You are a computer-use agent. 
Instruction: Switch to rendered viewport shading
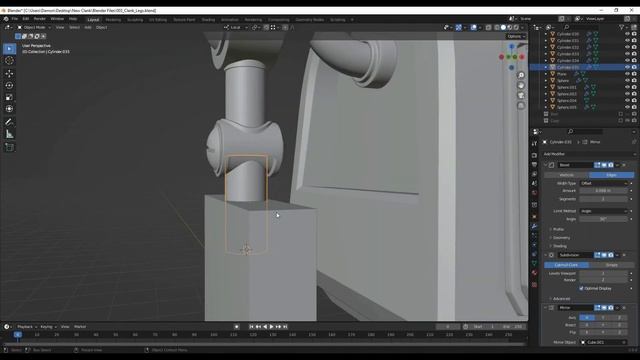516,27
